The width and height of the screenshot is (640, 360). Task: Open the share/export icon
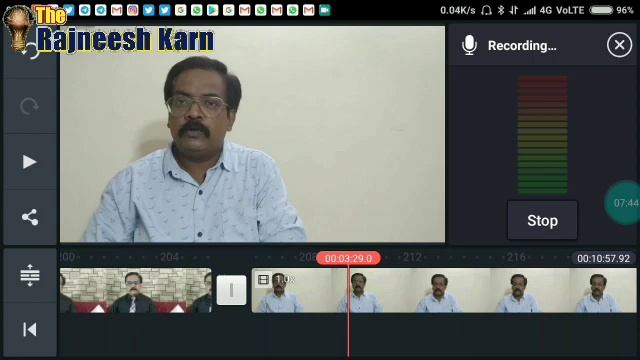[30, 217]
